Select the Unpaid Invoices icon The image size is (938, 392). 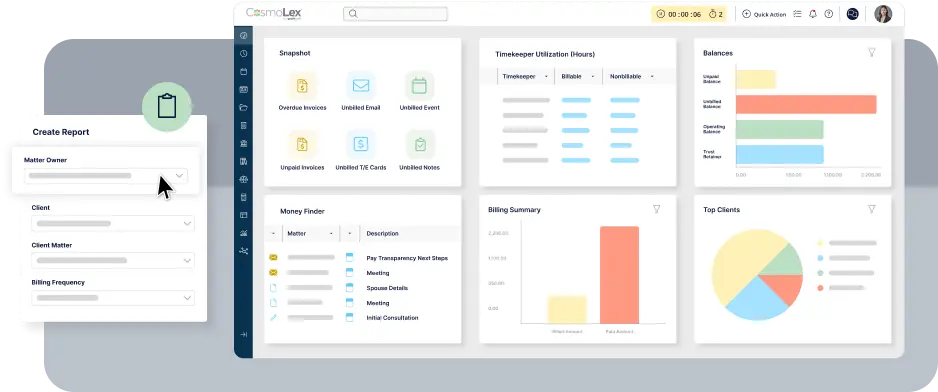tap(302, 144)
